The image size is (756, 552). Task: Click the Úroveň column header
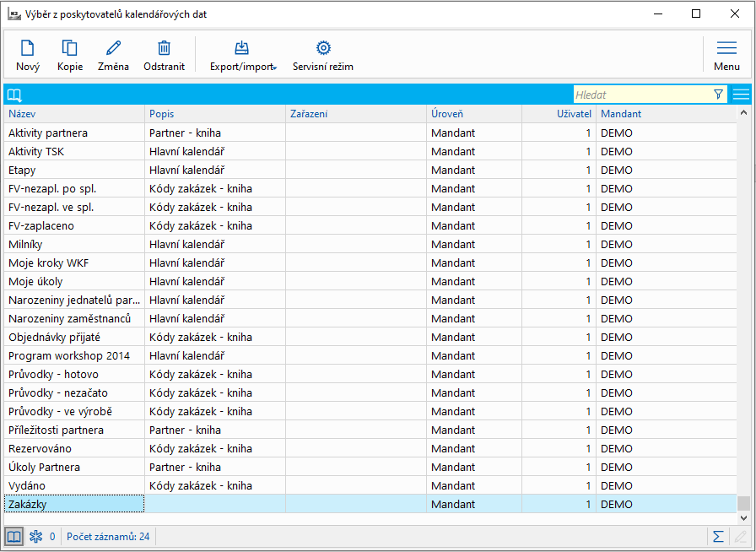(x=473, y=114)
